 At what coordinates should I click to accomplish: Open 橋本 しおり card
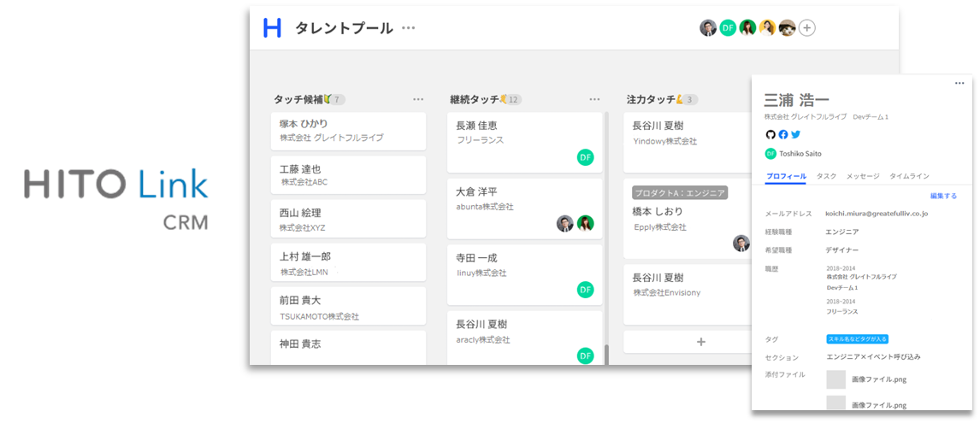(x=688, y=219)
